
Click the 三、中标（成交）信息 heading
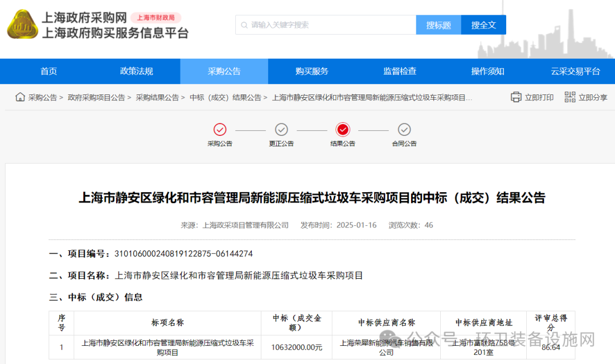pyautogui.click(x=96, y=297)
